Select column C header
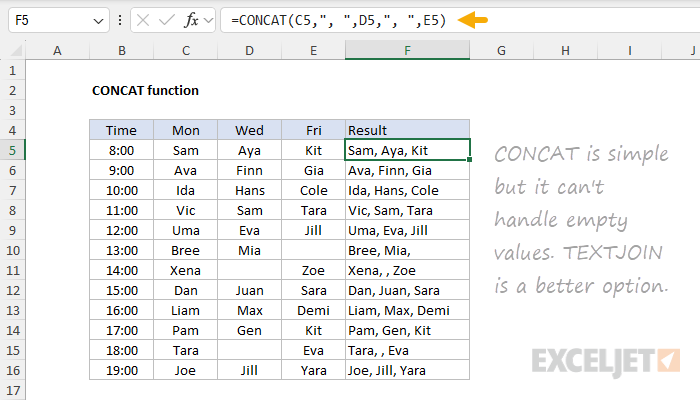 click(186, 50)
